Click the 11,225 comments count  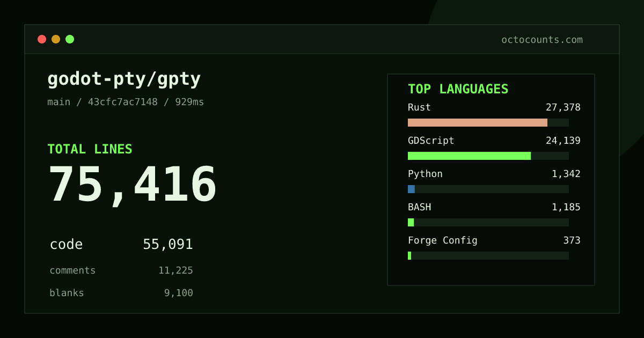175,270
